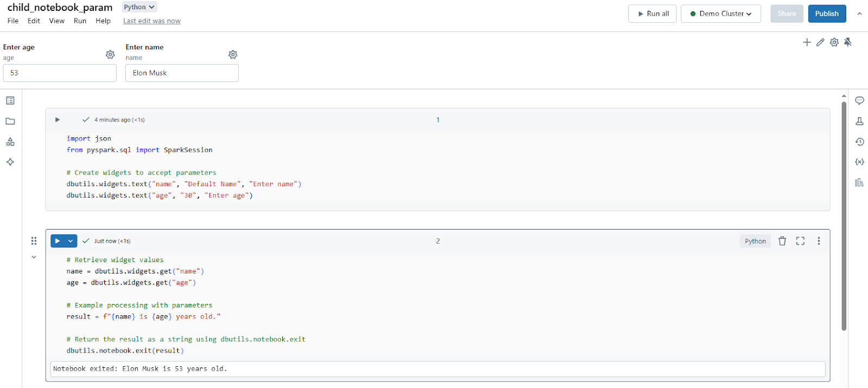The image size is (868, 388).
Task: Collapse the notebook header with chevron
Action: (859, 14)
